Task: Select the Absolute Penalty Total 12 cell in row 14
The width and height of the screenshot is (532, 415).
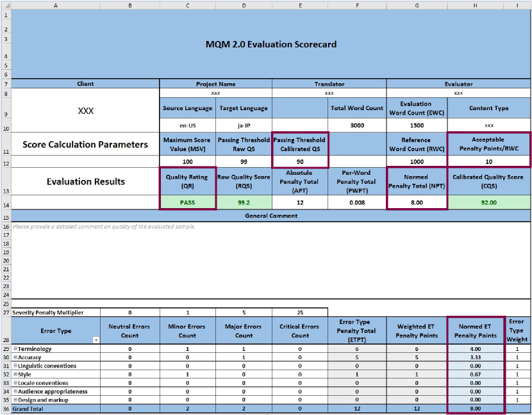Action: 300,202
